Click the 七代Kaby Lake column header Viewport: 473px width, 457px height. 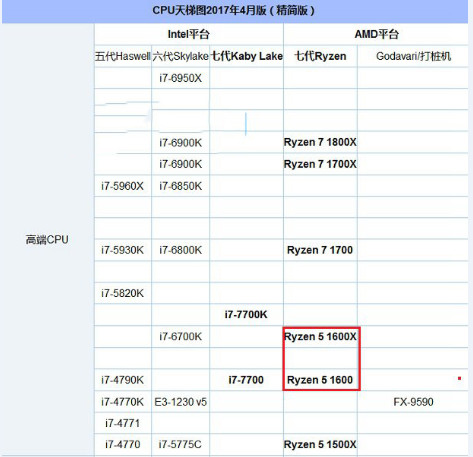pyautogui.click(x=247, y=56)
